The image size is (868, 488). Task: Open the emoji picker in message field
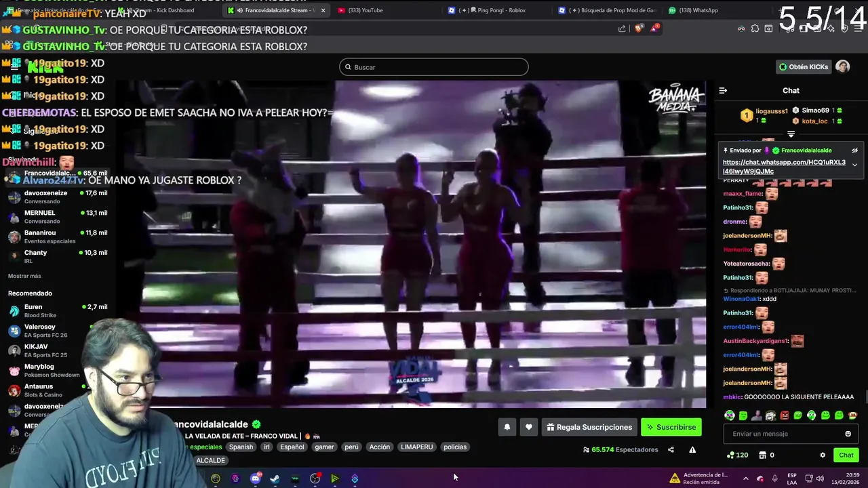[848, 434]
